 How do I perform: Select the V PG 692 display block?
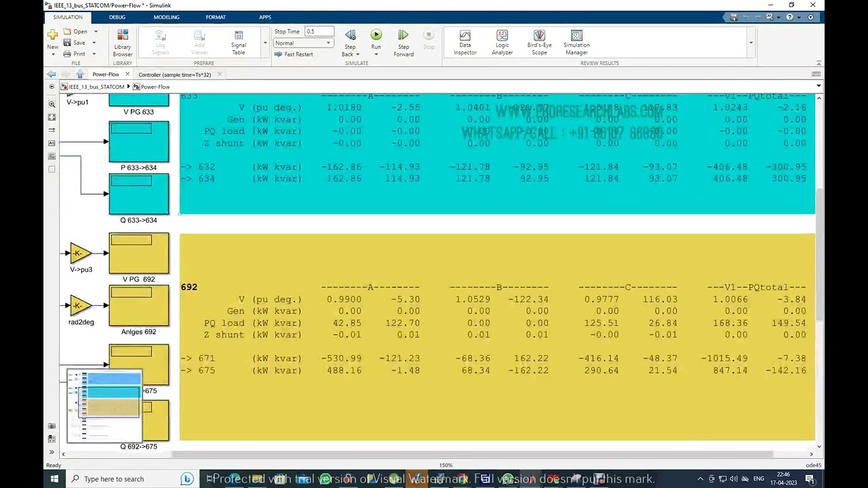pos(139,253)
